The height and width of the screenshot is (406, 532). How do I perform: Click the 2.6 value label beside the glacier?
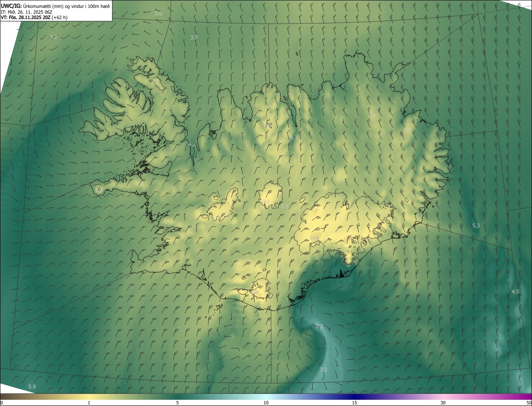[285, 206]
